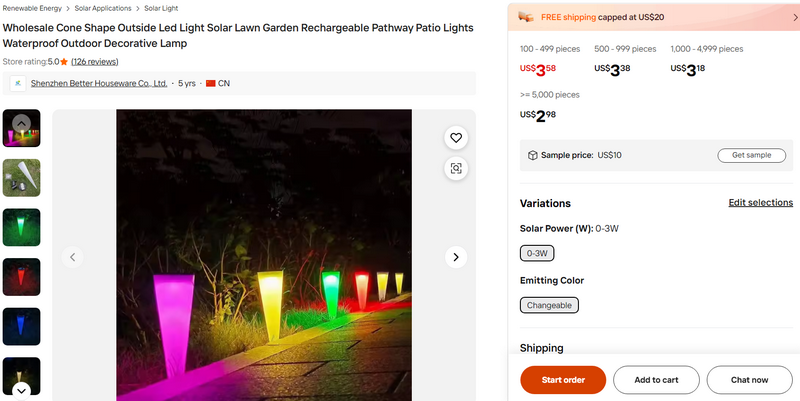Show the next product image
The height and width of the screenshot is (401, 800).
point(456,257)
